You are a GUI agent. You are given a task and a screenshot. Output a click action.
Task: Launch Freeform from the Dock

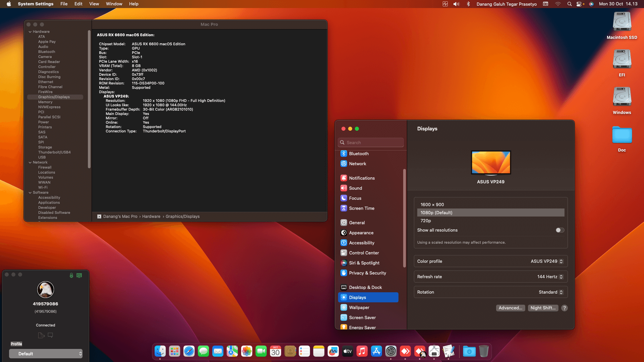[x=333, y=351]
